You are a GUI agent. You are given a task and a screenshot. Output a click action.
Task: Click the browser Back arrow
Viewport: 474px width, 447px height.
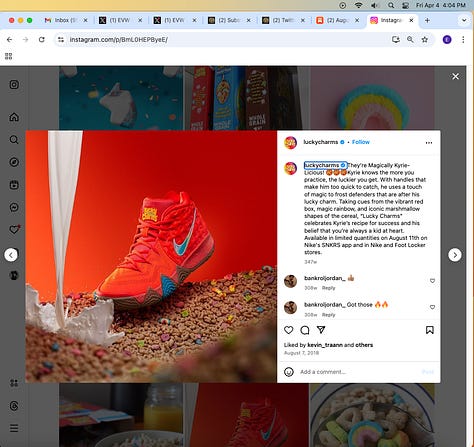coord(9,40)
